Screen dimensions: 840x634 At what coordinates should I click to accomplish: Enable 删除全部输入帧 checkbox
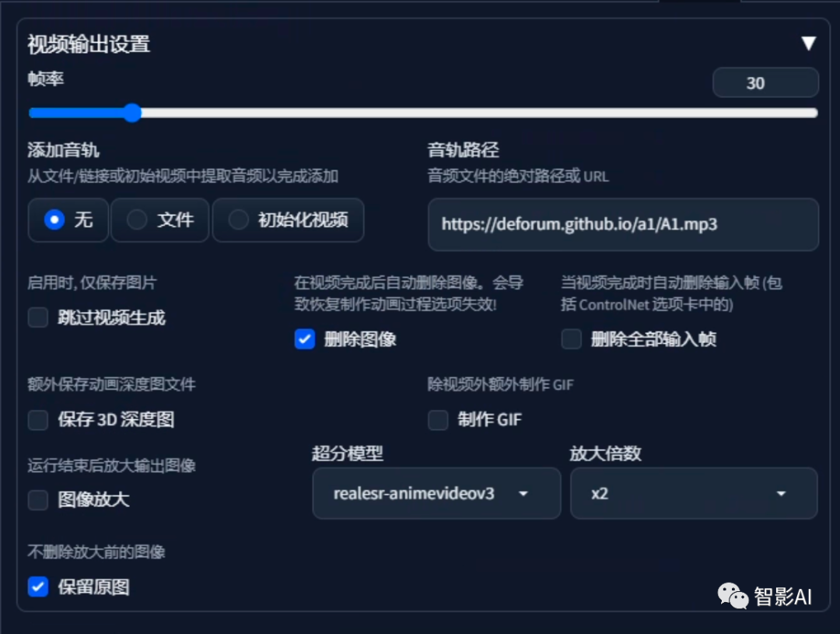pyautogui.click(x=571, y=339)
